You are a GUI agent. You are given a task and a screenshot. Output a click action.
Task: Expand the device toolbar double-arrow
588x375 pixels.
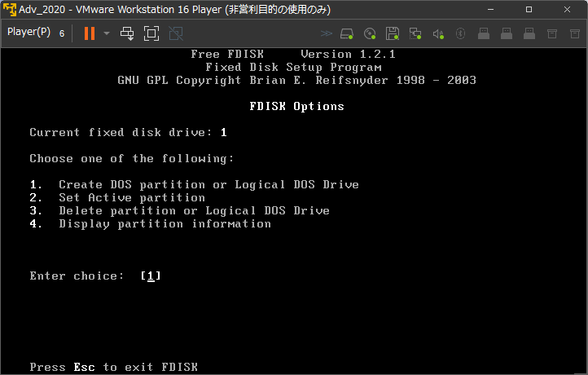(327, 33)
